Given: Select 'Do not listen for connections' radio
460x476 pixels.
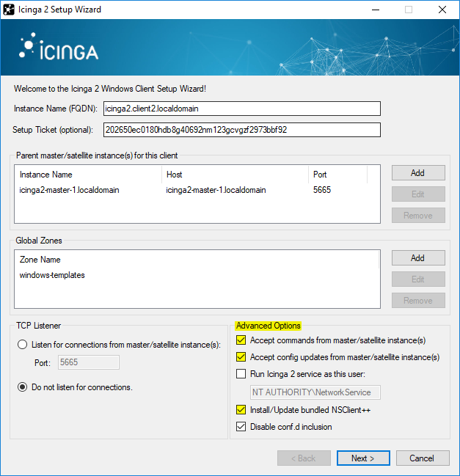Looking at the screenshot, I should click(22, 387).
